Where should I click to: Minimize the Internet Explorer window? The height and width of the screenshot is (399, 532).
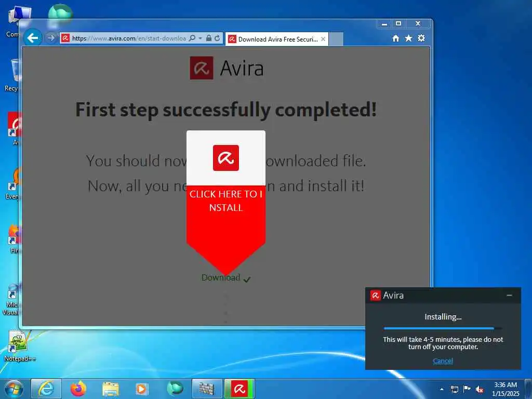pyautogui.click(x=384, y=24)
